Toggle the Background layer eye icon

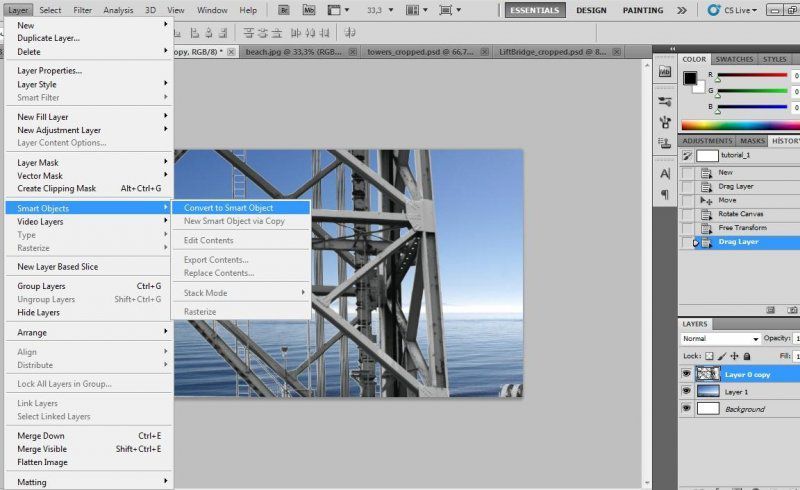(686, 409)
